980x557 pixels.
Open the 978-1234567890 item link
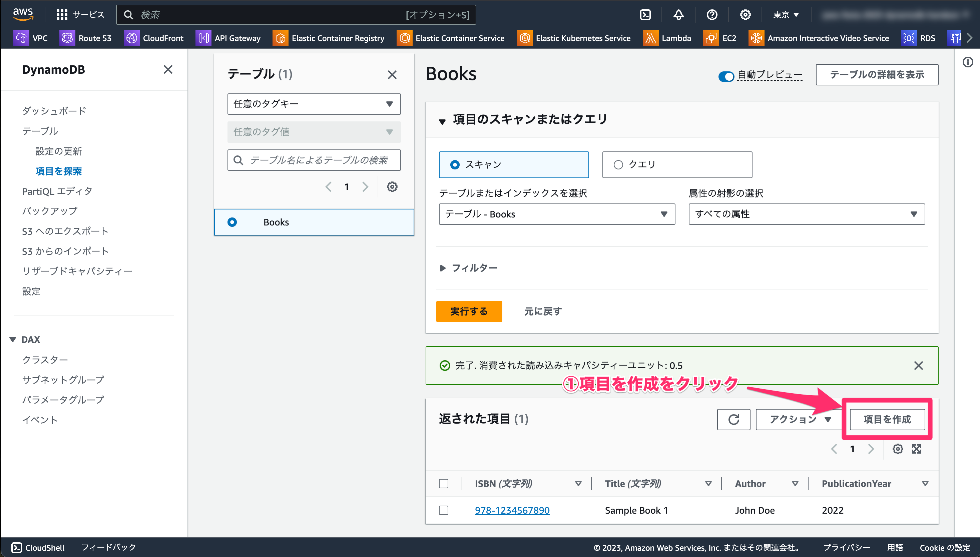click(x=512, y=510)
